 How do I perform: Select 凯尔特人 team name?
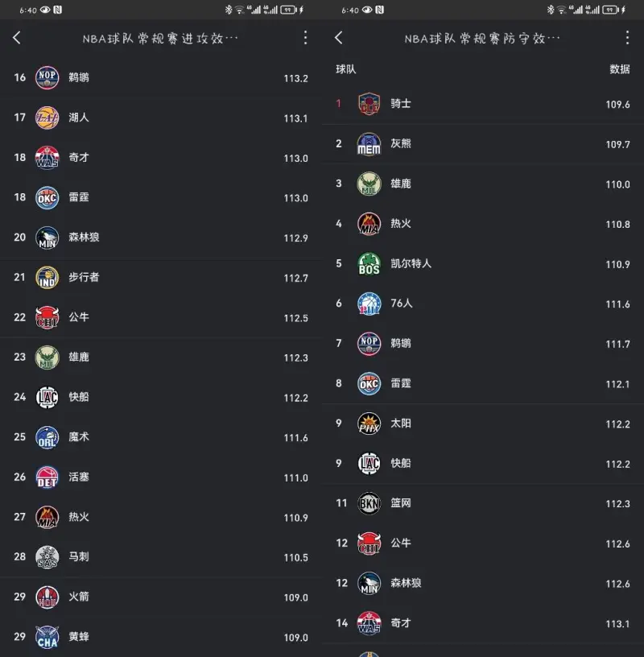(x=411, y=263)
